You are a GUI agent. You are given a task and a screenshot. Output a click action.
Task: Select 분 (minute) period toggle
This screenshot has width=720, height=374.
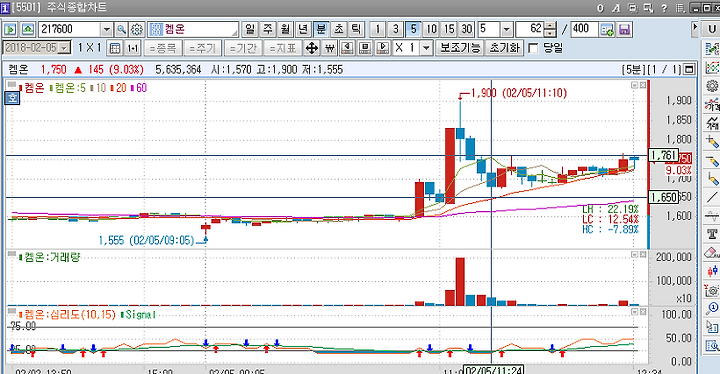click(321, 29)
